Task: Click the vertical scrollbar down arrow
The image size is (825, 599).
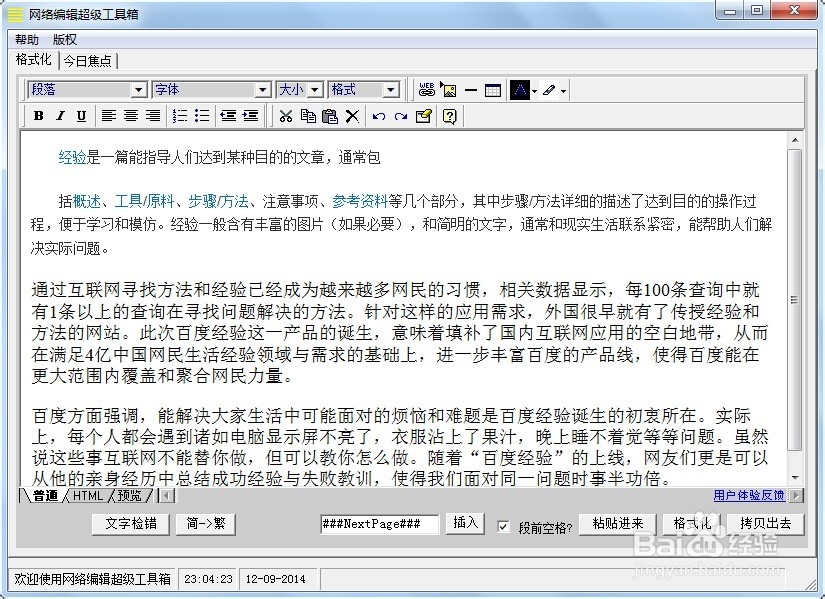Action: 795,477
